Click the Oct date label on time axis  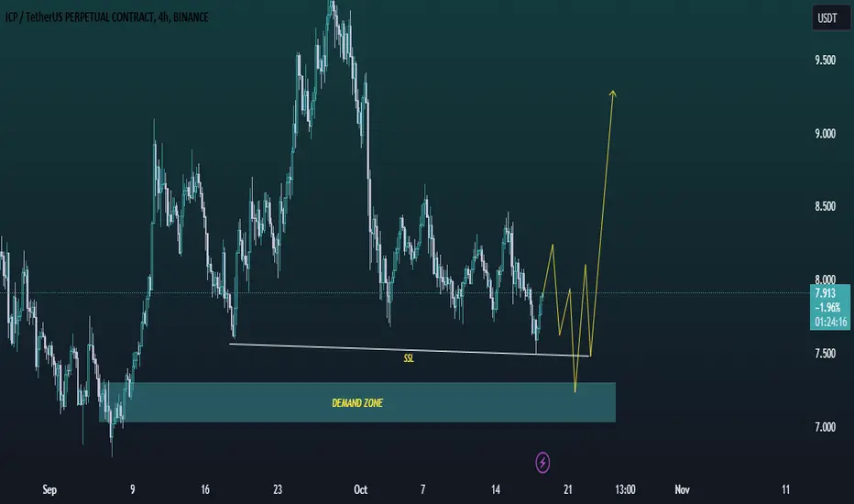[360, 490]
